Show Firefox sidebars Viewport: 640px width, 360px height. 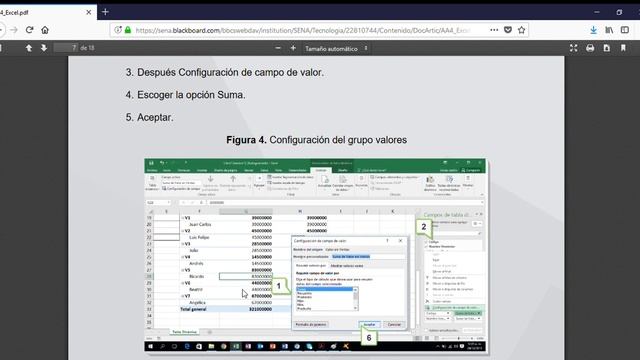624,30
